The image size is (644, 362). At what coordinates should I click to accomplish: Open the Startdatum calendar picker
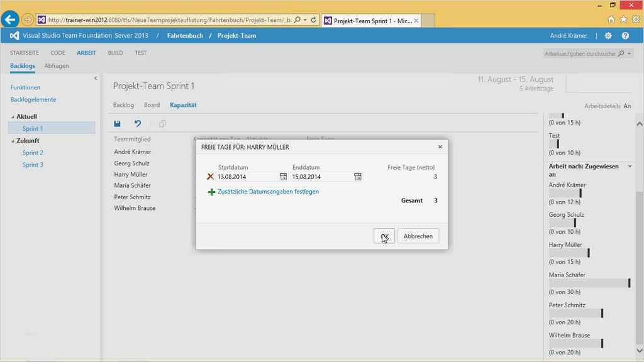pyautogui.click(x=283, y=177)
